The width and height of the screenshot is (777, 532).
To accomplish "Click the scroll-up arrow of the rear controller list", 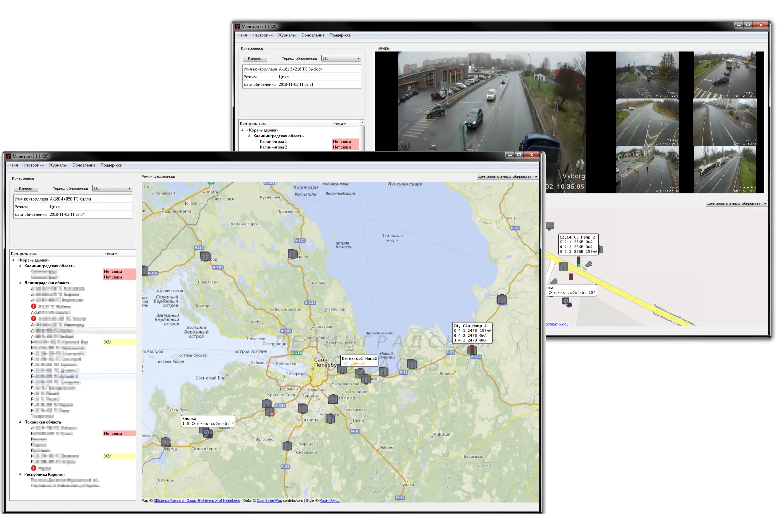I will click(x=362, y=123).
